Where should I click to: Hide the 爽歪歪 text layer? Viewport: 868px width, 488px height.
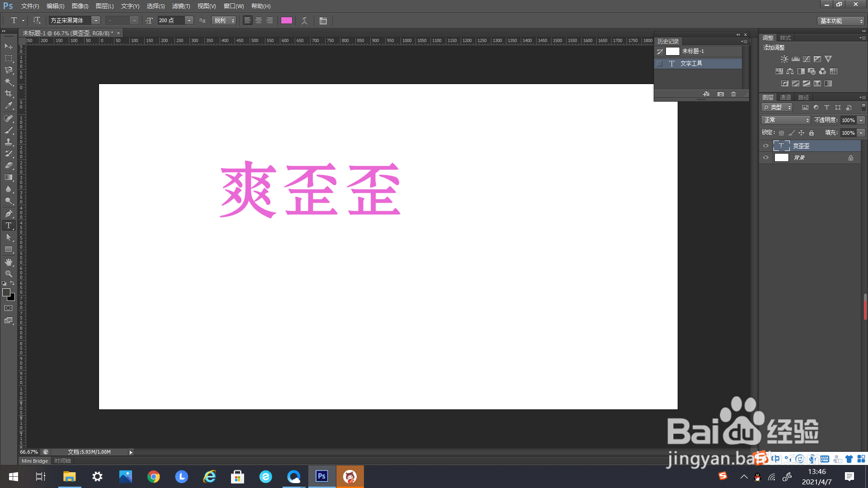766,146
